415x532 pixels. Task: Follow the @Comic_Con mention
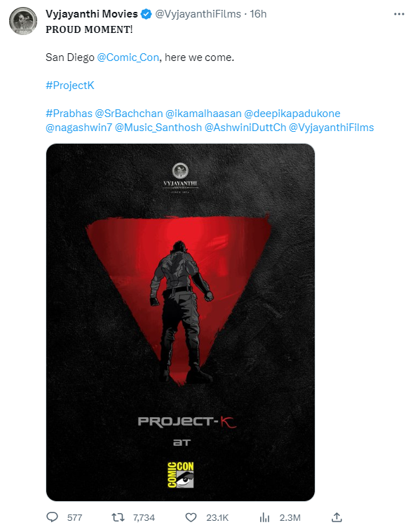[128, 57]
